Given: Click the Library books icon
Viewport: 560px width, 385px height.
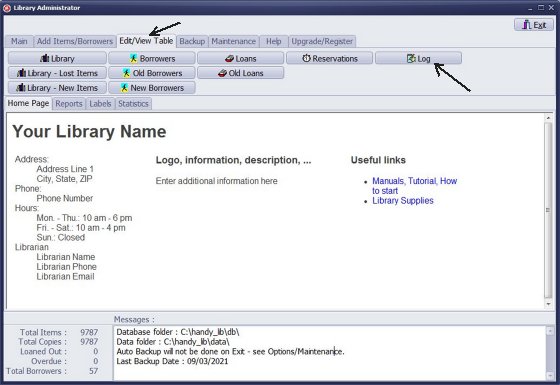Looking at the screenshot, I should [45, 58].
